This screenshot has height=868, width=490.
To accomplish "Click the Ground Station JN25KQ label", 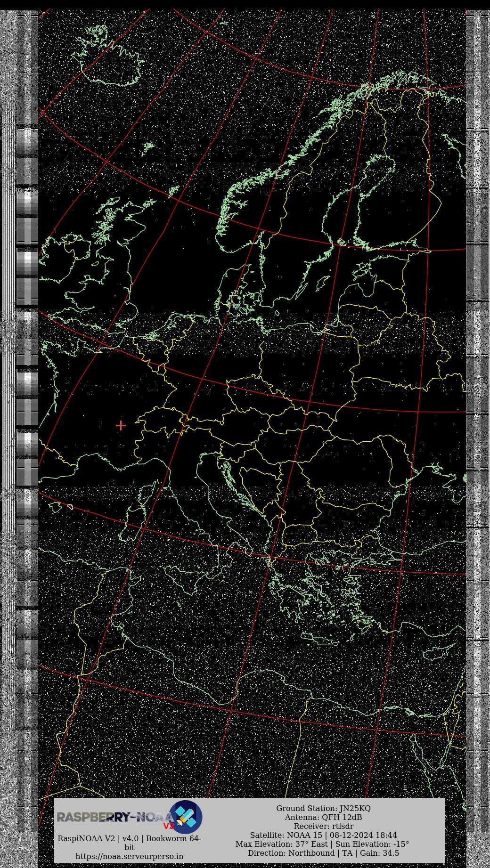I will point(323,808).
